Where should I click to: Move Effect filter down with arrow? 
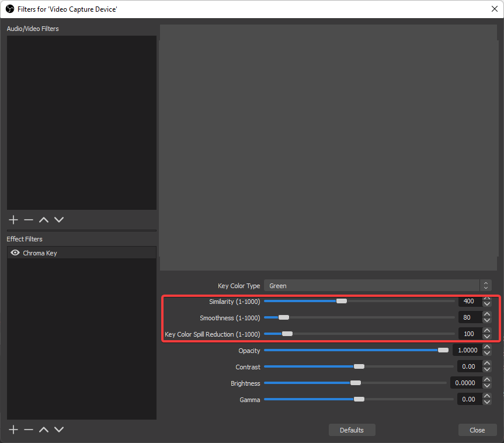click(x=59, y=430)
